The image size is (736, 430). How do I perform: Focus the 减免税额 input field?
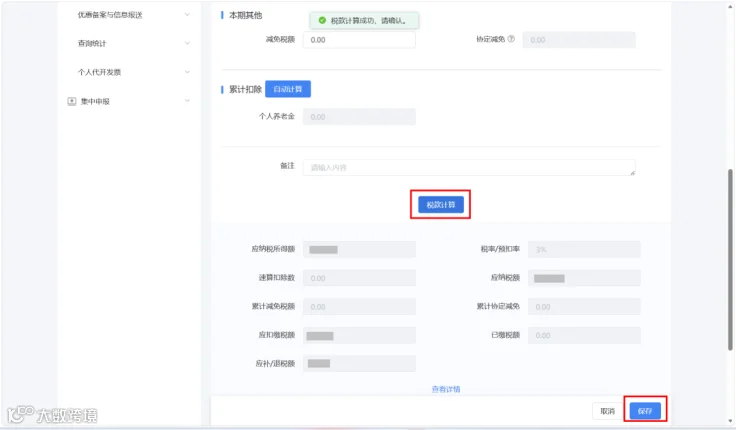coord(359,40)
